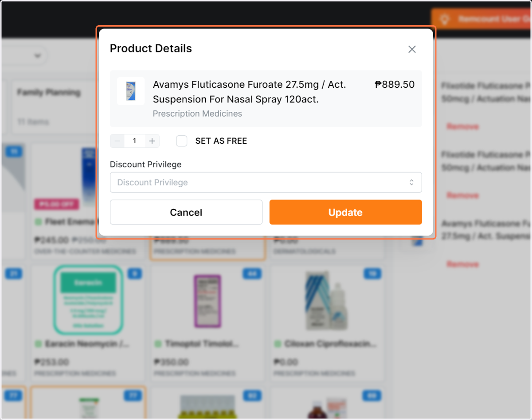
Task: Click the orange Update button
Action: 346,212
